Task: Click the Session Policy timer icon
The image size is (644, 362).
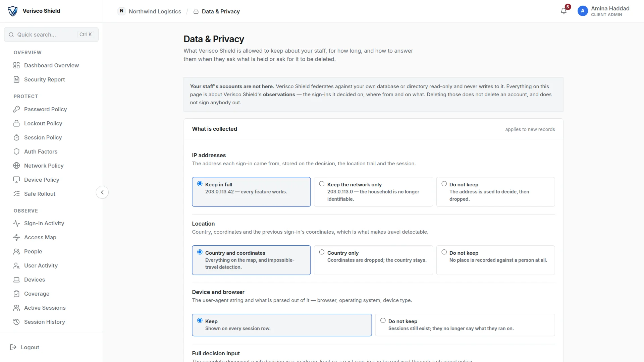Action: click(x=16, y=137)
